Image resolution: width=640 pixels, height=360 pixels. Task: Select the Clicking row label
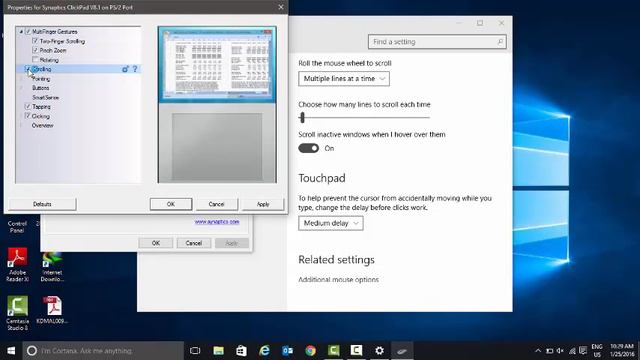[40, 116]
